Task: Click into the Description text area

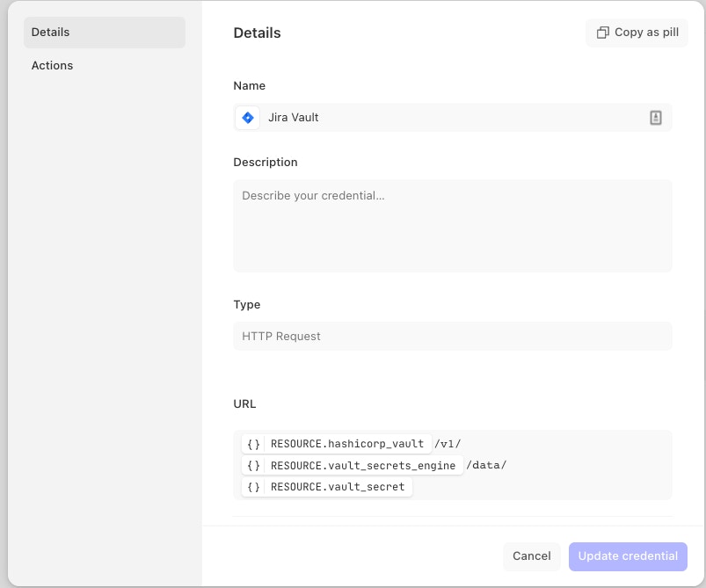Action: point(452,226)
